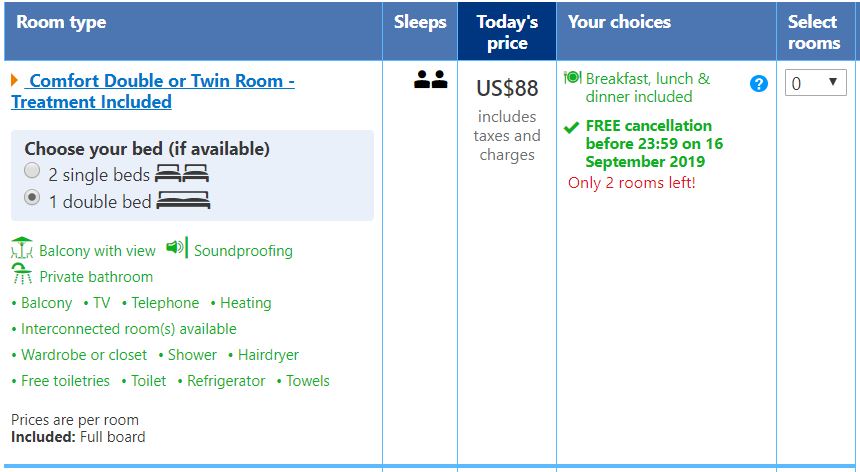
Task: Click the Sleeps column header
Action: click(420, 22)
